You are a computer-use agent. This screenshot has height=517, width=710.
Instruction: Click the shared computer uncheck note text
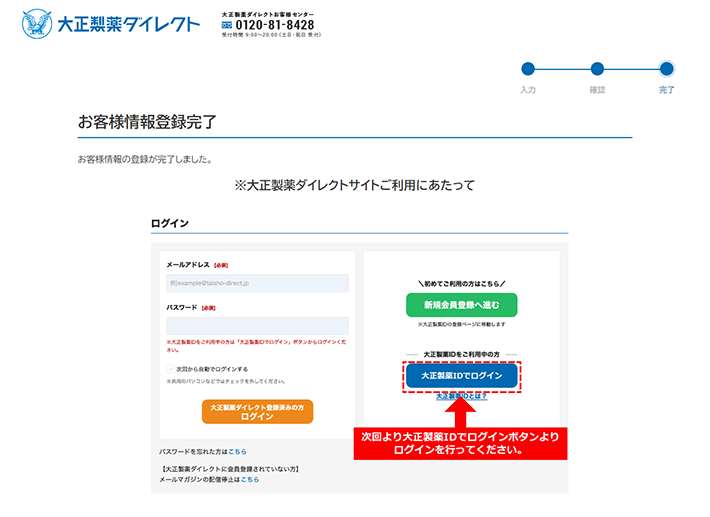(225, 381)
